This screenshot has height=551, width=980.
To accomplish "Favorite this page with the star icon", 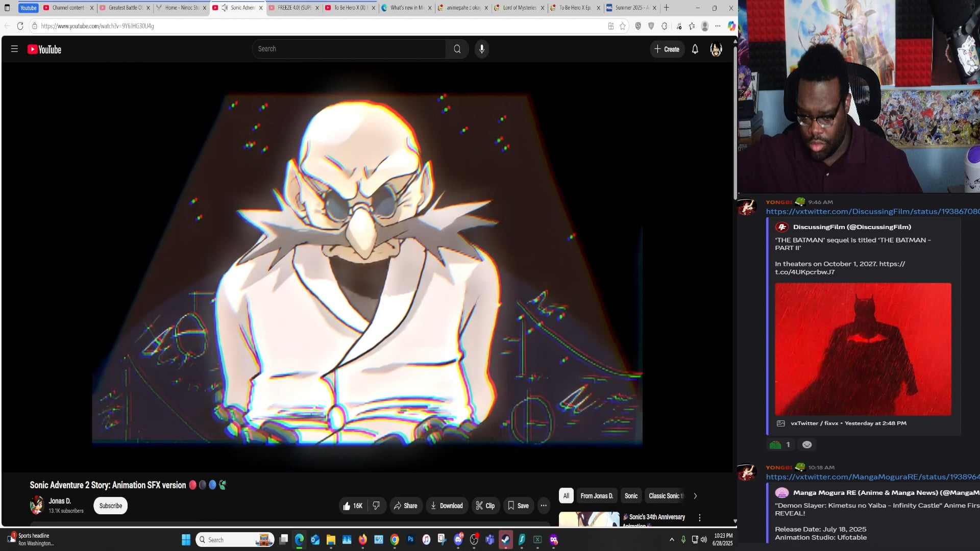I will click(x=623, y=26).
